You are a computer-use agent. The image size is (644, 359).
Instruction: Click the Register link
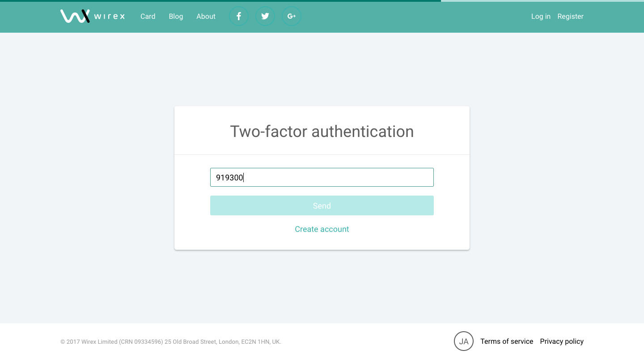click(570, 17)
